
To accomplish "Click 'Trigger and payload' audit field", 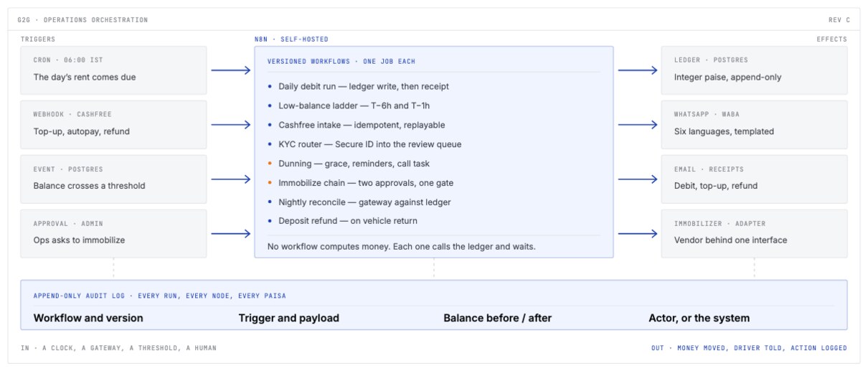I will (289, 318).
